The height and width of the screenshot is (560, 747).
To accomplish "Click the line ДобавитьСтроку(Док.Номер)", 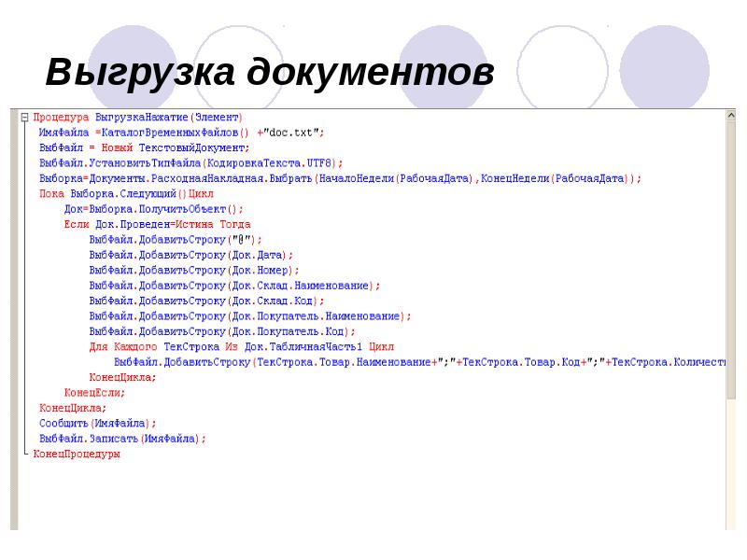I will (x=194, y=270).
